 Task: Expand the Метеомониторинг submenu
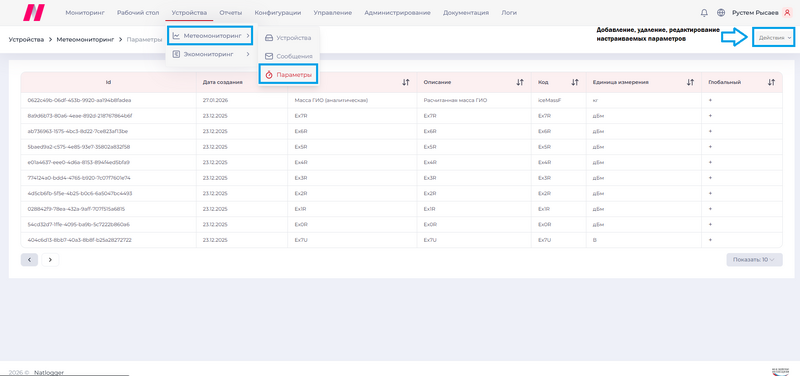pyautogui.click(x=210, y=36)
